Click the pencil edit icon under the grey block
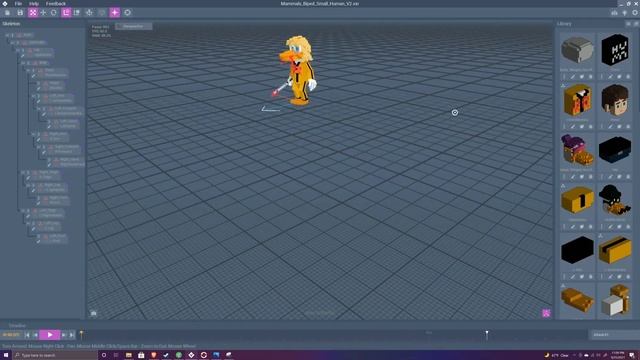 click(573, 77)
